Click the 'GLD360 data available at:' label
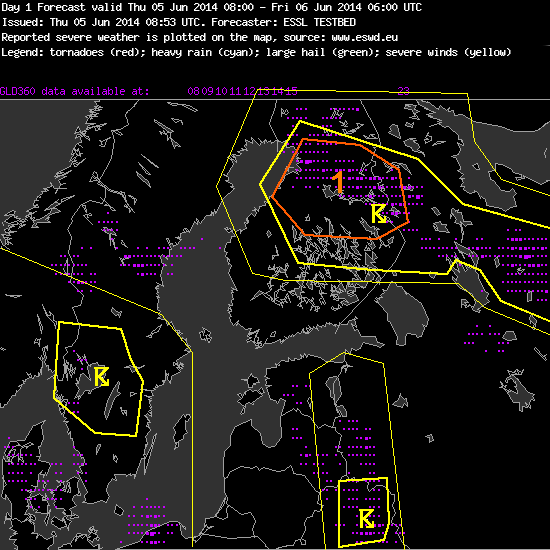Image resolution: width=550 pixels, height=550 pixels. [x=74, y=91]
